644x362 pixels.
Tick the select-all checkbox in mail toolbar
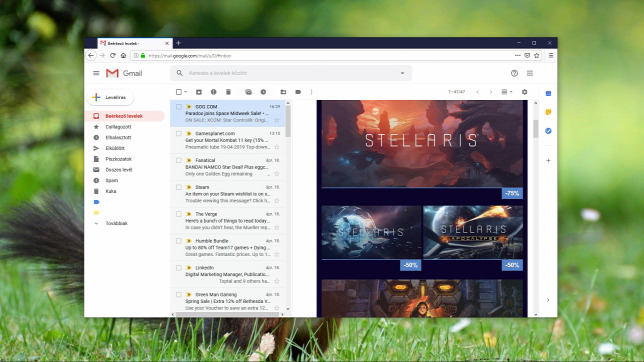pos(179,92)
